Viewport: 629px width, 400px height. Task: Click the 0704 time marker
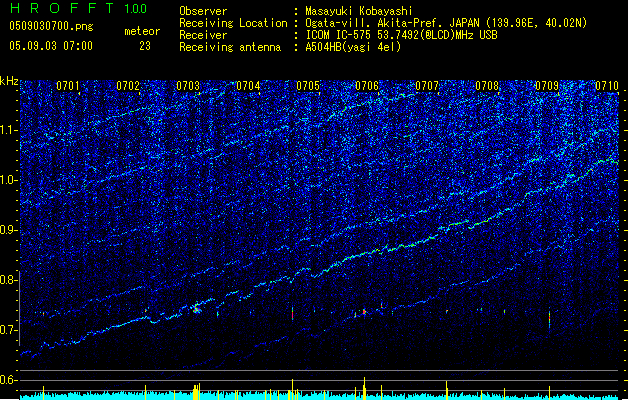(x=248, y=86)
